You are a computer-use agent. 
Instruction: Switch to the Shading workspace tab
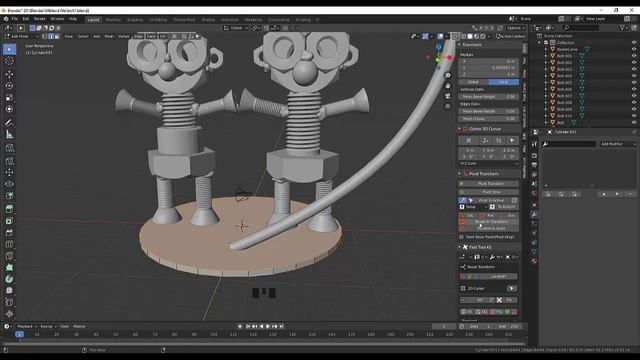208,20
